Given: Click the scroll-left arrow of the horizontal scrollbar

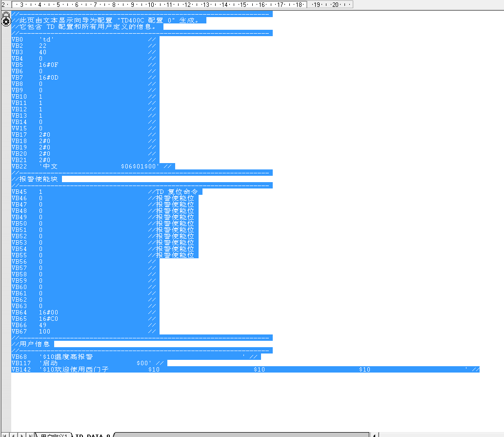Looking at the screenshot, I should coord(375,435).
